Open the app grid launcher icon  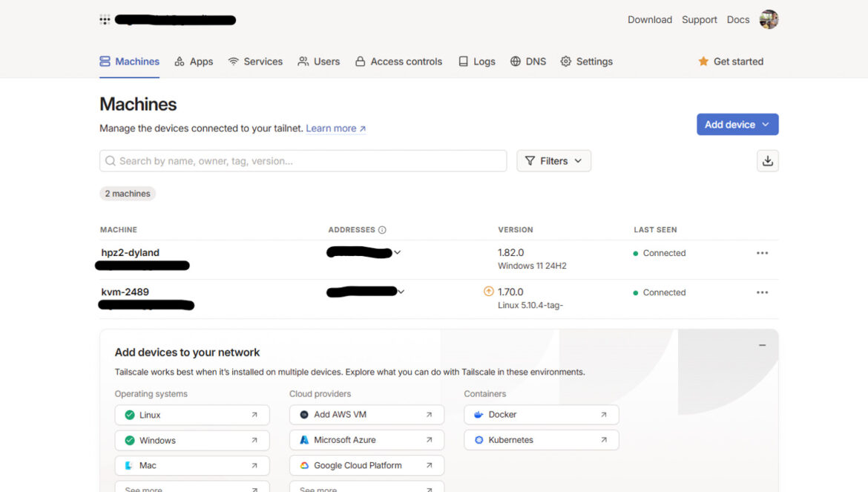pos(105,20)
